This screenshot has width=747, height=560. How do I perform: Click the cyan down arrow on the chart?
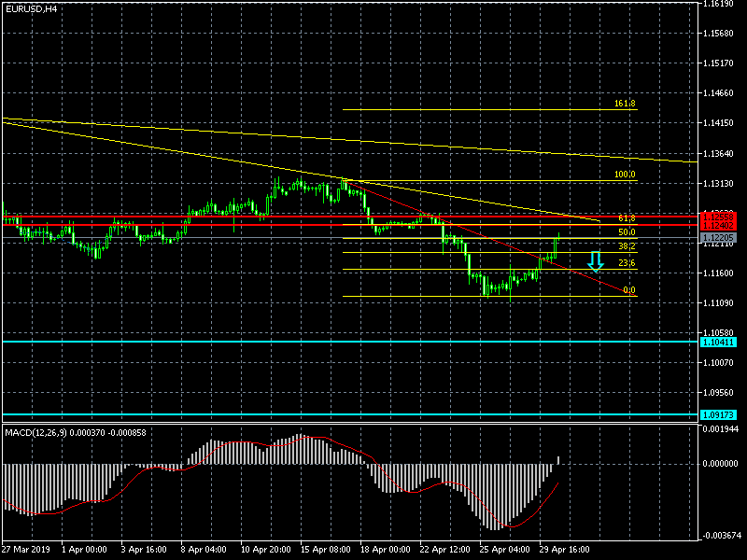tap(595, 260)
